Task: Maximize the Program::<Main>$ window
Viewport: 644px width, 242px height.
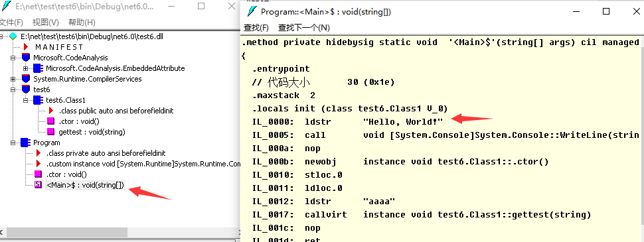Action: coord(605,11)
